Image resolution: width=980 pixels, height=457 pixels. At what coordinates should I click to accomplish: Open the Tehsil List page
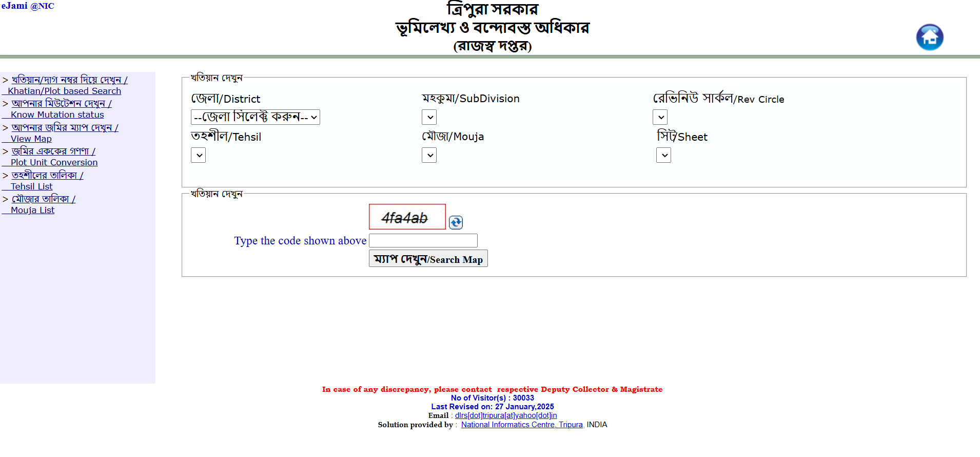pos(31,186)
